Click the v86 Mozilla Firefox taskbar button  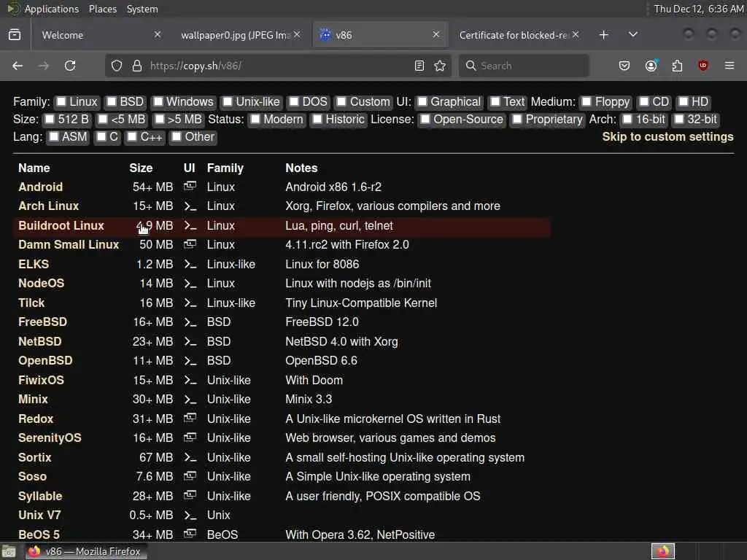[x=86, y=551]
